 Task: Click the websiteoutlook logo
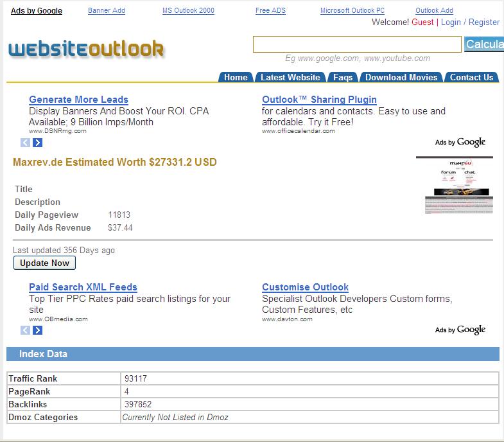[x=86, y=49]
